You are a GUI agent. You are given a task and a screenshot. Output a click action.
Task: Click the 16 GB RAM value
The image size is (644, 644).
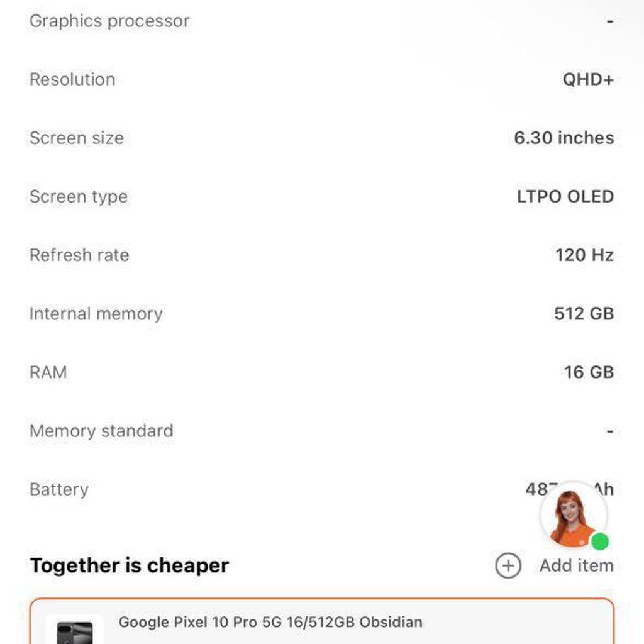589,372
